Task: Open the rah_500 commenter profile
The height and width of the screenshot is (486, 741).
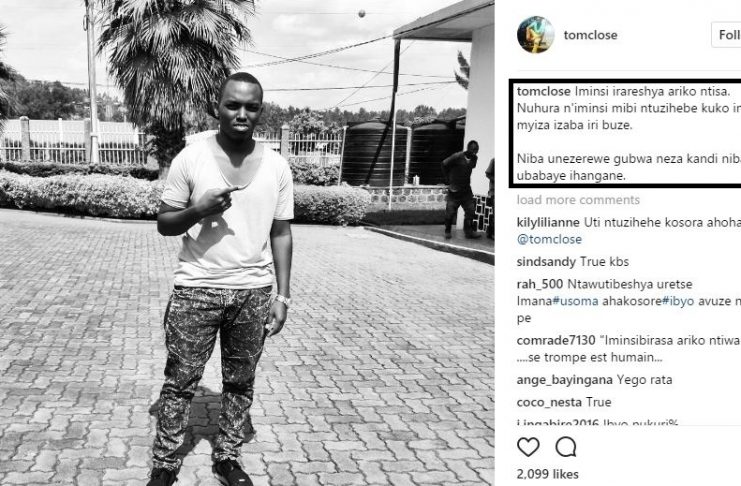Action: [x=540, y=284]
